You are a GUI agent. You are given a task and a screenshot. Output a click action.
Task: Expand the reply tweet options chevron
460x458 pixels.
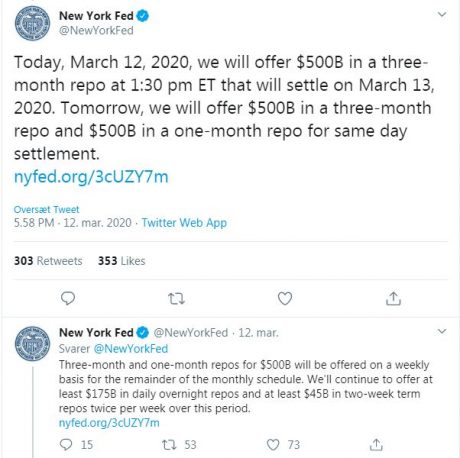coord(442,331)
